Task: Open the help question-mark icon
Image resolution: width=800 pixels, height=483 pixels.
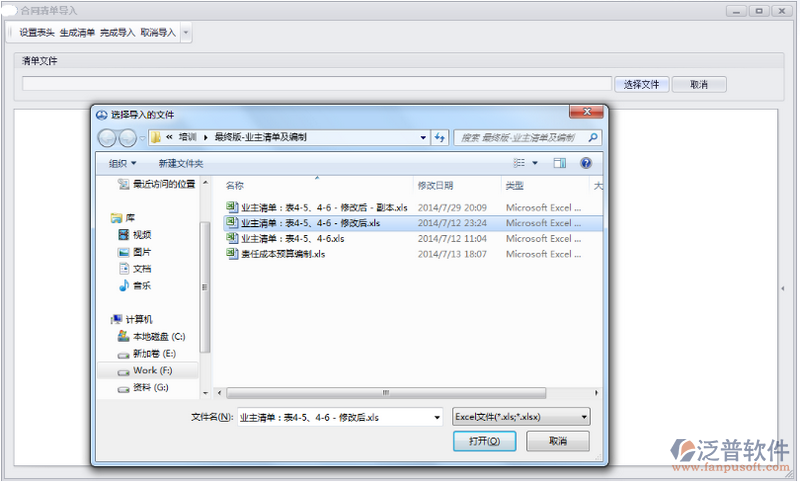Action: click(586, 163)
